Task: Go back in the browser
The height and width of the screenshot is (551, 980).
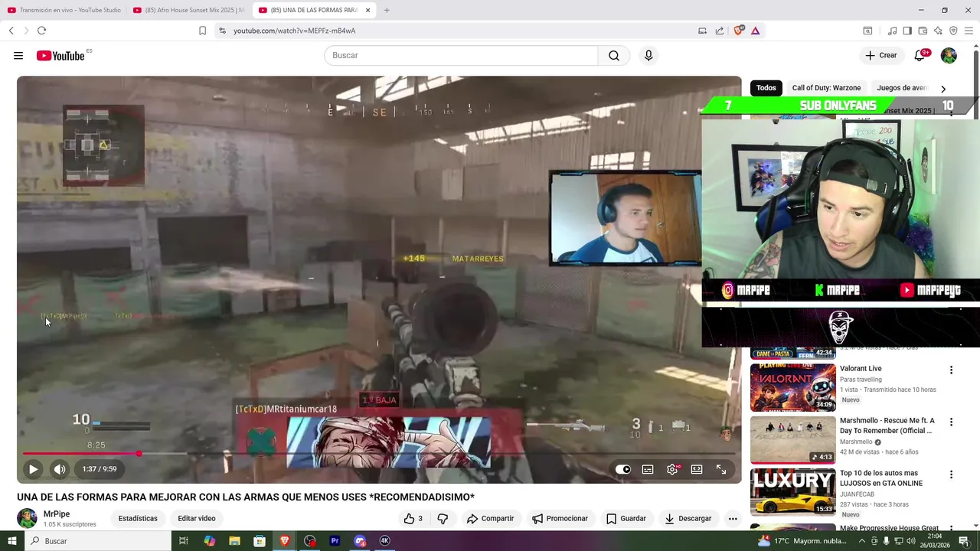Action: click(x=11, y=31)
